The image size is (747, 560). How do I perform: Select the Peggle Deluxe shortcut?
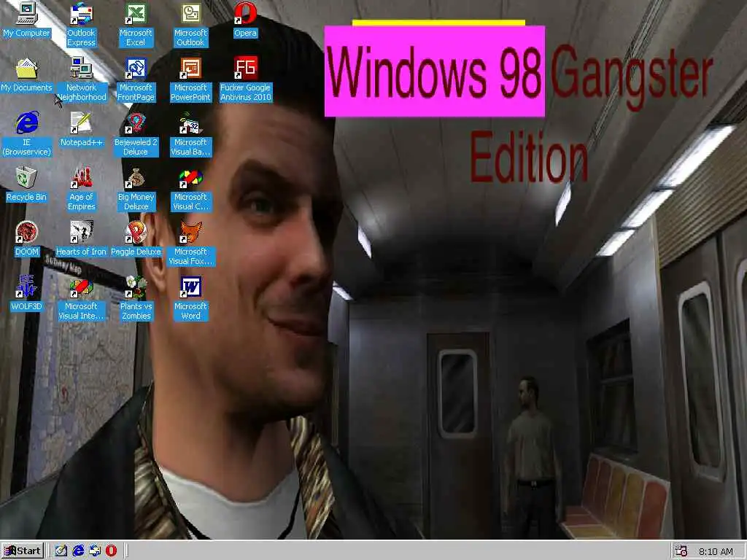(136, 239)
